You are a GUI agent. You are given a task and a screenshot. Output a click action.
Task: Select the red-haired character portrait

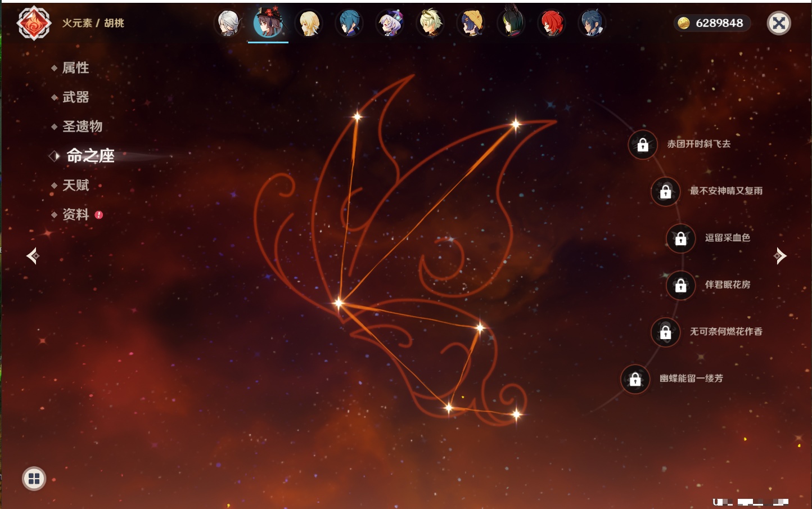tap(552, 24)
